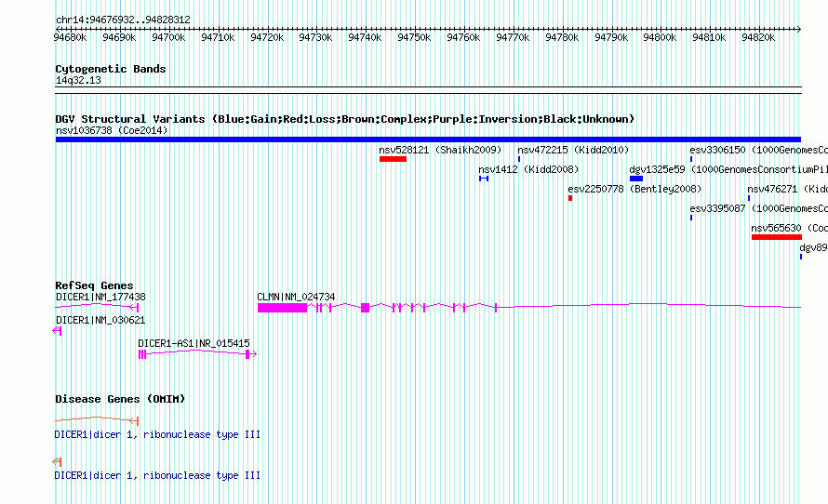This screenshot has height=504, width=828.
Task: Click the nsv1412 blue variant marker
Action: 484,179
